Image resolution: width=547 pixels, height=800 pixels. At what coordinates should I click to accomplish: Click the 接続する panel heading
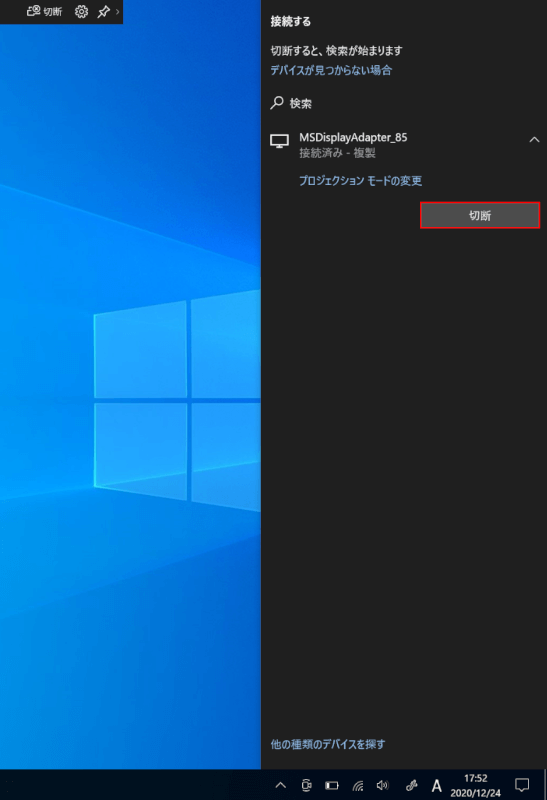pyautogui.click(x=290, y=21)
